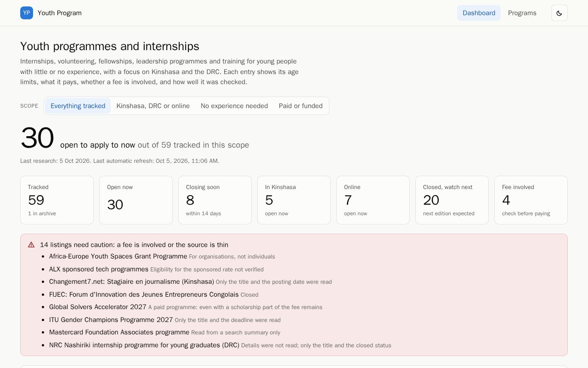Viewport: 588px width, 368px height.
Task: Click the red caution triangle icon
Action: click(31, 245)
